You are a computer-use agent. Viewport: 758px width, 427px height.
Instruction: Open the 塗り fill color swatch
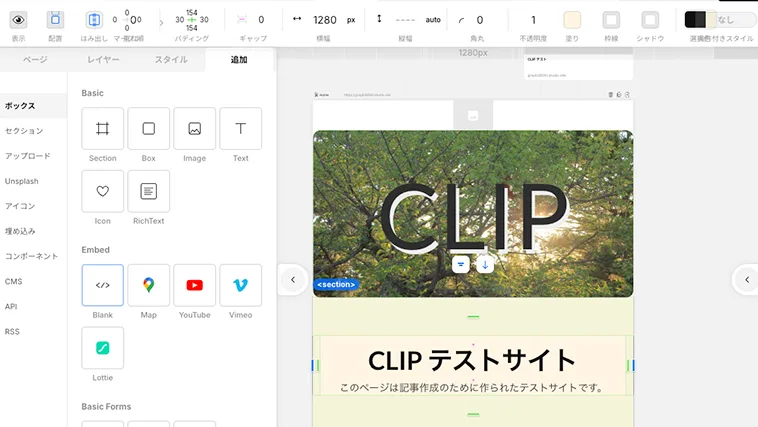[572, 20]
